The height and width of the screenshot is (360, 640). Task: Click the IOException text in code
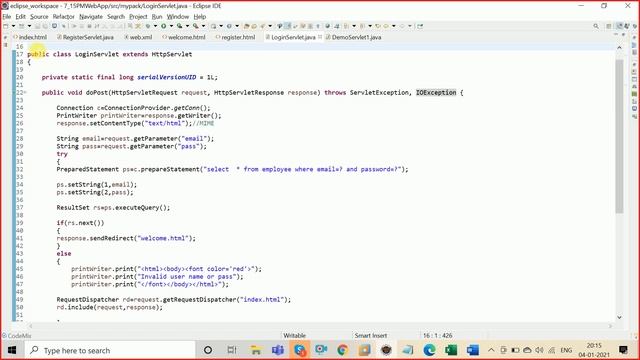[436, 93]
